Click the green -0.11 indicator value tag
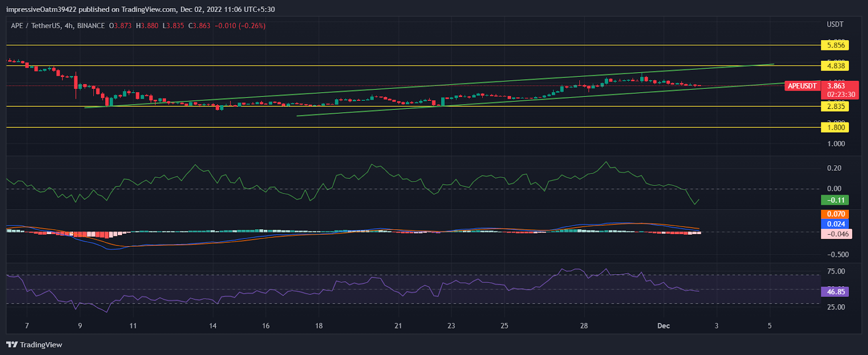868x355 pixels. pyautogui.click(x=835, y=201)
